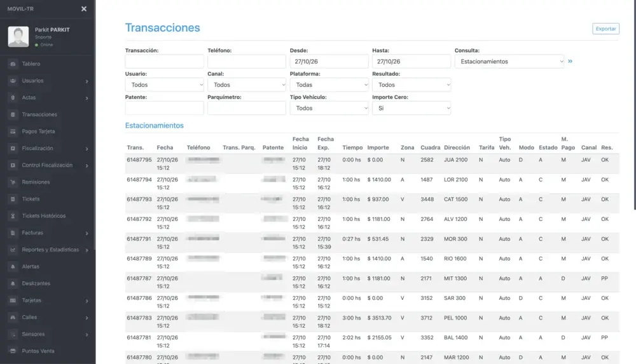Focus the Parquímetro input field
636x364 pixels.
point(247,108)
